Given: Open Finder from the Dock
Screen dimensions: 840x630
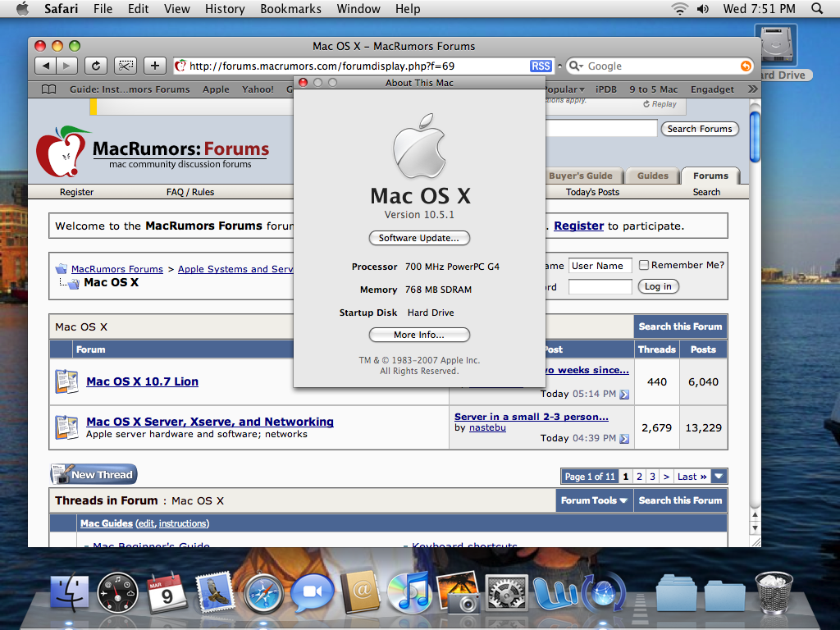Looking at the screenshot, I should pyautogui.click(x=69, y=594).
